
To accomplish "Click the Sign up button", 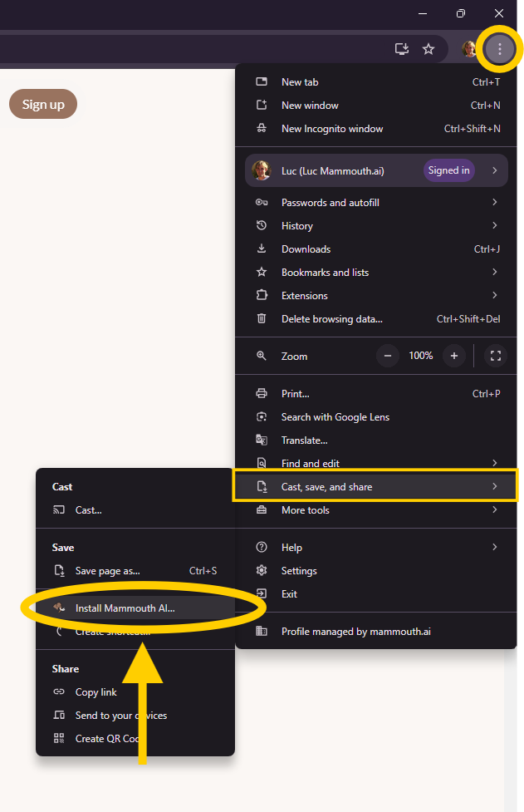I will pyautogui.click(x=42, y=104).
